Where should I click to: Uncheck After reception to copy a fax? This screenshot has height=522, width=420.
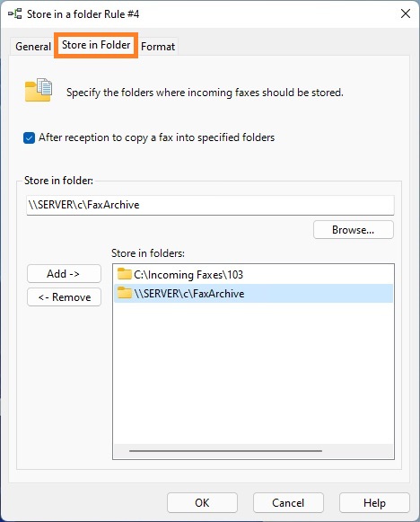coord(30,137)
